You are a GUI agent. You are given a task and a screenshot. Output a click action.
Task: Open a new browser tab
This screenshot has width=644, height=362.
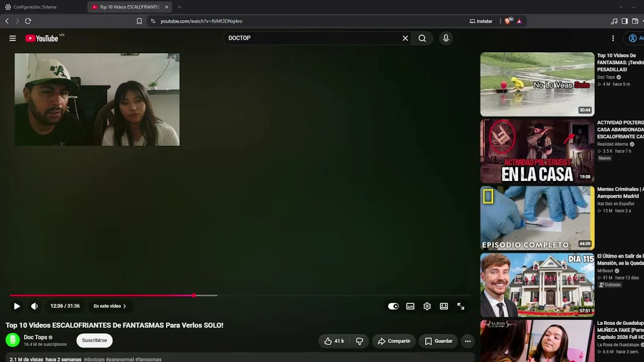pos(180,7)
